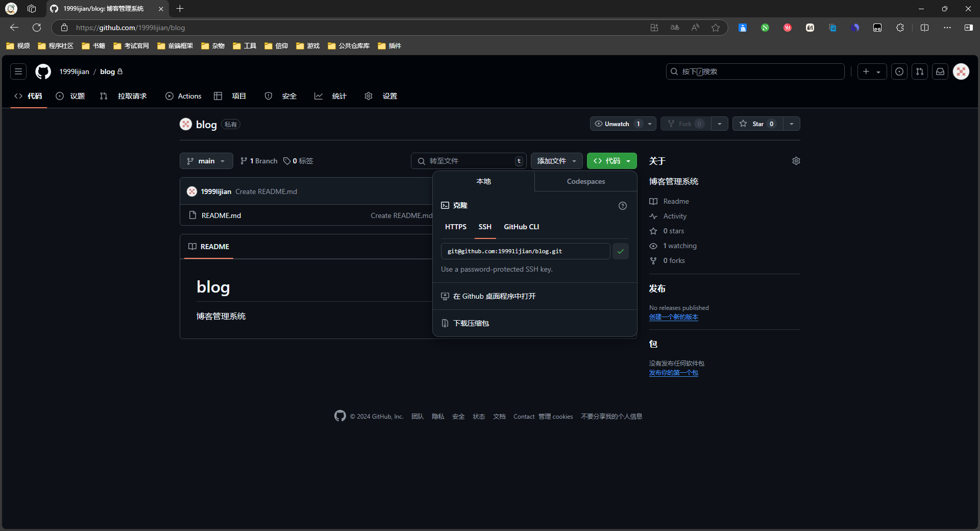This screenshot has height=531, width=980.
Task: Open the browser sidebar toggle icon
Action: (968, 28)
